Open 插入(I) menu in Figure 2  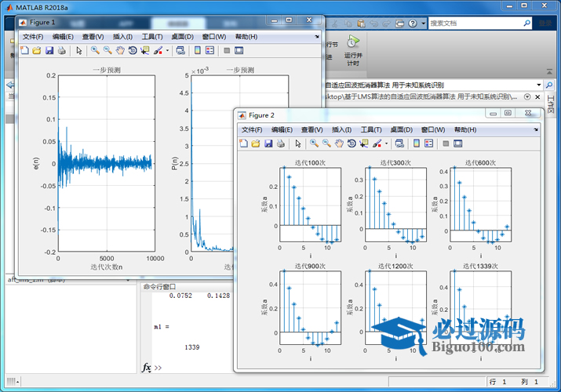tap(341, 129)
